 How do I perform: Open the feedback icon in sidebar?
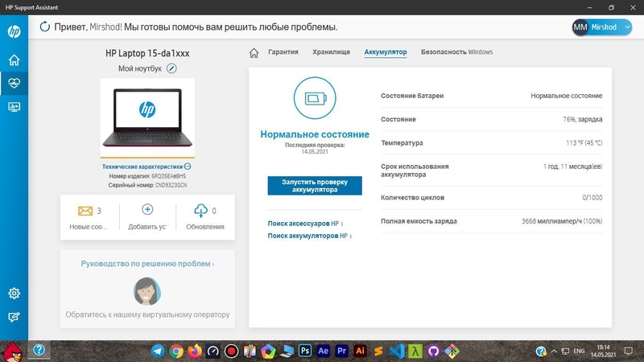point(14,317)
